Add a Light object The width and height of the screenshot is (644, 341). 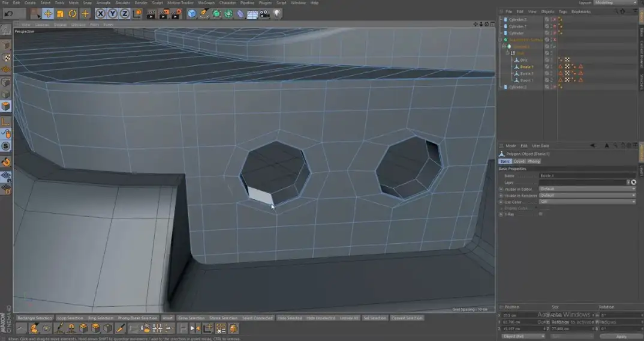click(277, 14)
